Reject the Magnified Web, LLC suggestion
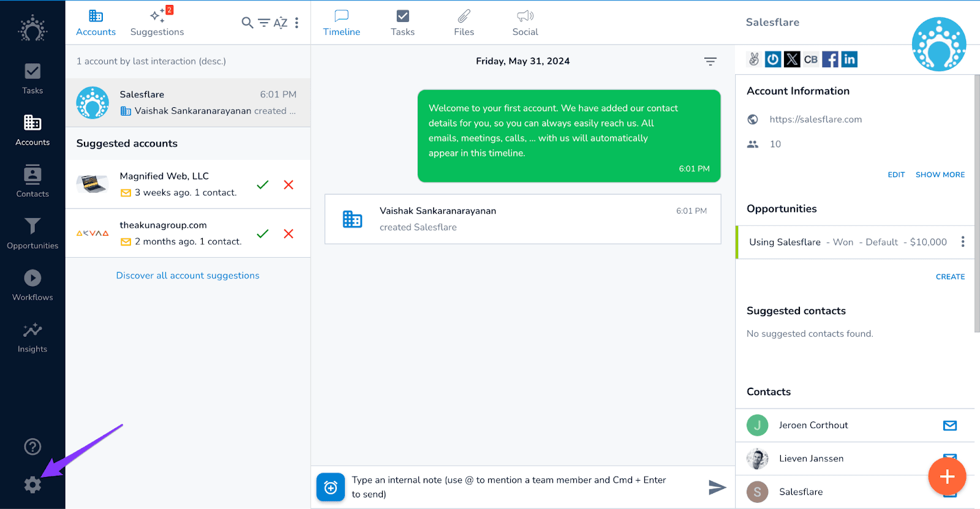The height and width of the screenshot is (509, 980). tap(288, 184)
